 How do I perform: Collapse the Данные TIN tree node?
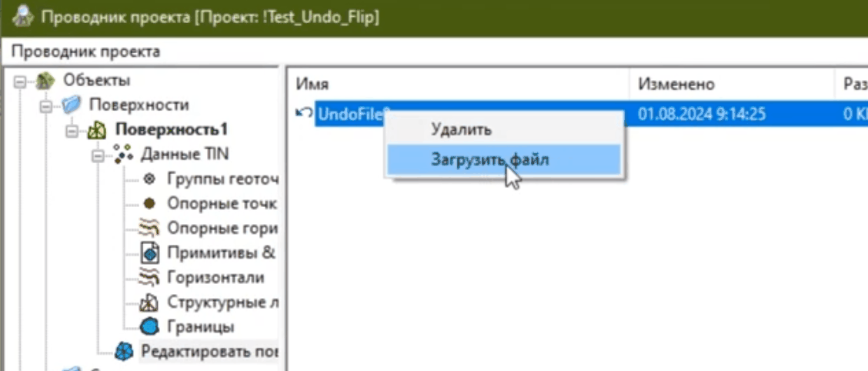point(98,155)
